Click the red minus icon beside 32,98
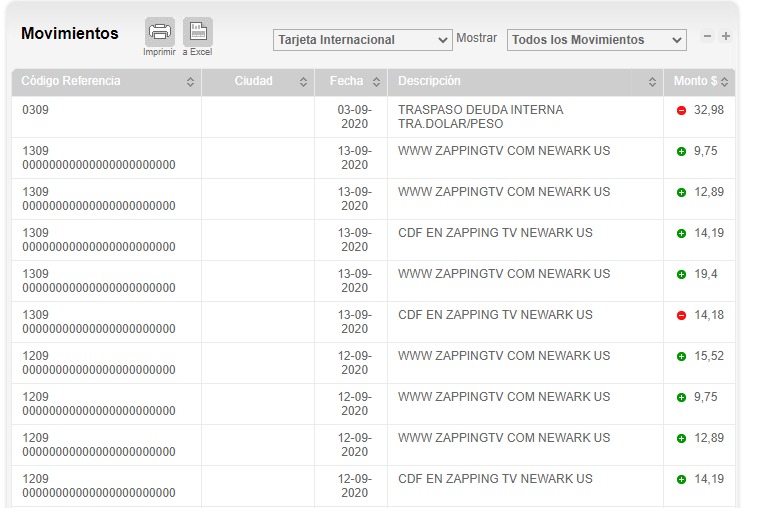Viewport: 772px width, 508px height. pos(681,111)
